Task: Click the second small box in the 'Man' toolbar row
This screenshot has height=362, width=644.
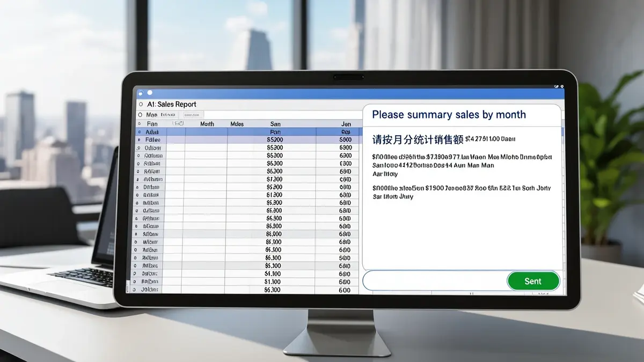Action: [x=192, y=115]
